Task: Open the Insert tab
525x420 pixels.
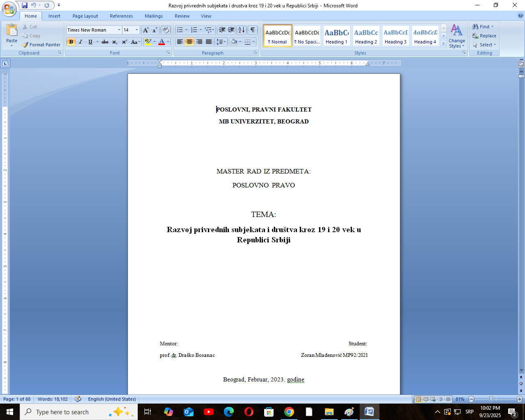Action: [54, 16]
